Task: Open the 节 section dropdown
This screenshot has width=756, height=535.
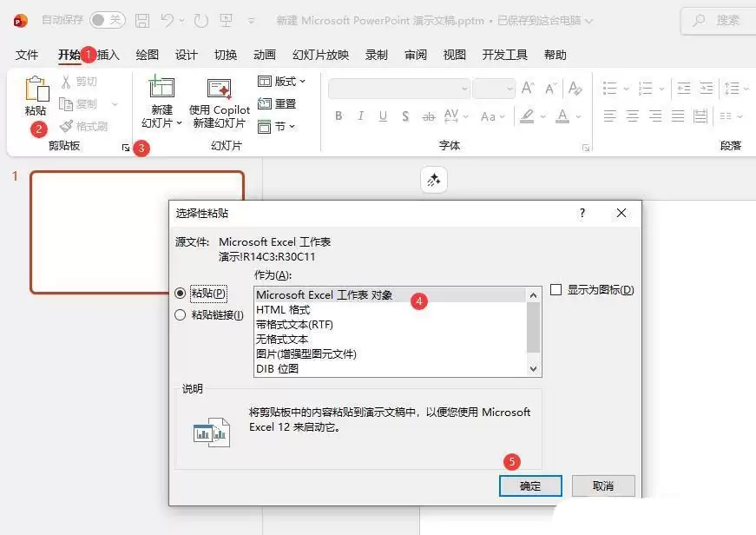Action: pos(276,127)
